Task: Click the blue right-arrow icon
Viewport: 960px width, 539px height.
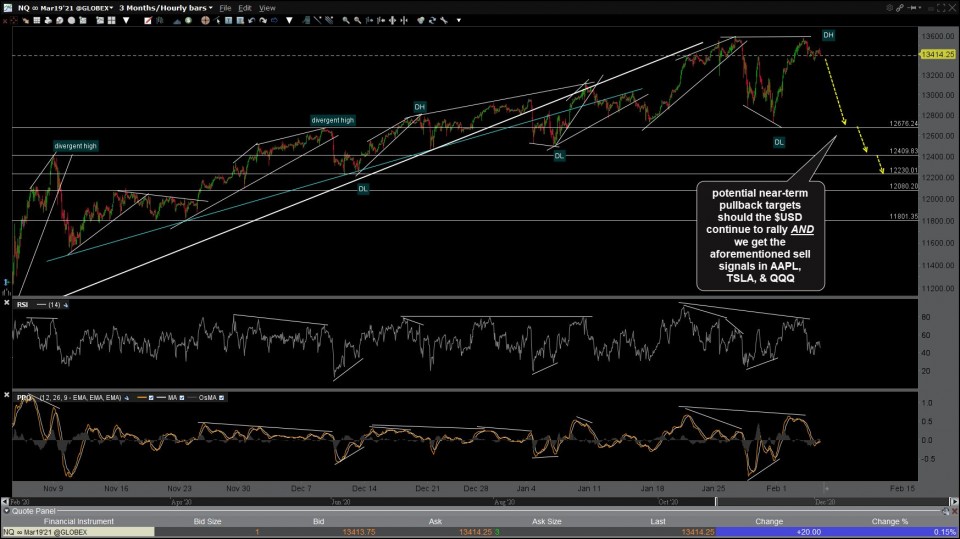Action: pyautogui.click(x=274, y=20)
